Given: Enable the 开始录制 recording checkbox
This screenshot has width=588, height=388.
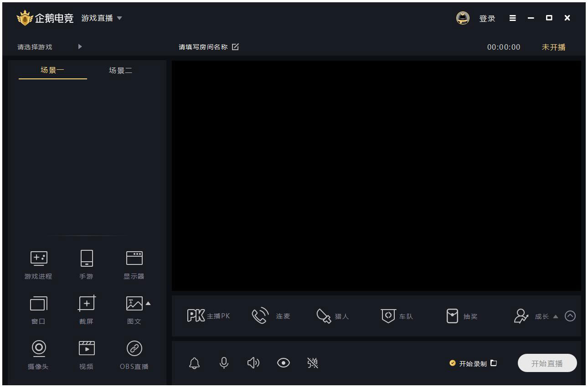Looking at the screenshot, I should (452, 363).
